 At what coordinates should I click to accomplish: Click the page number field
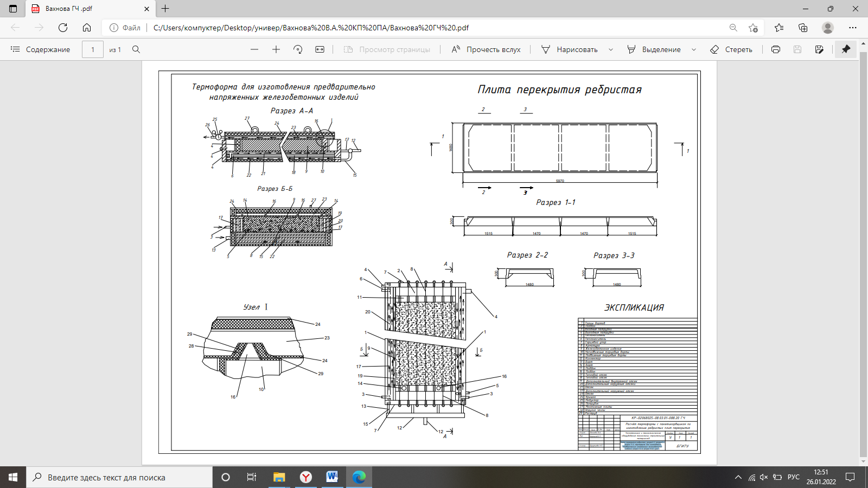point(93,49)
